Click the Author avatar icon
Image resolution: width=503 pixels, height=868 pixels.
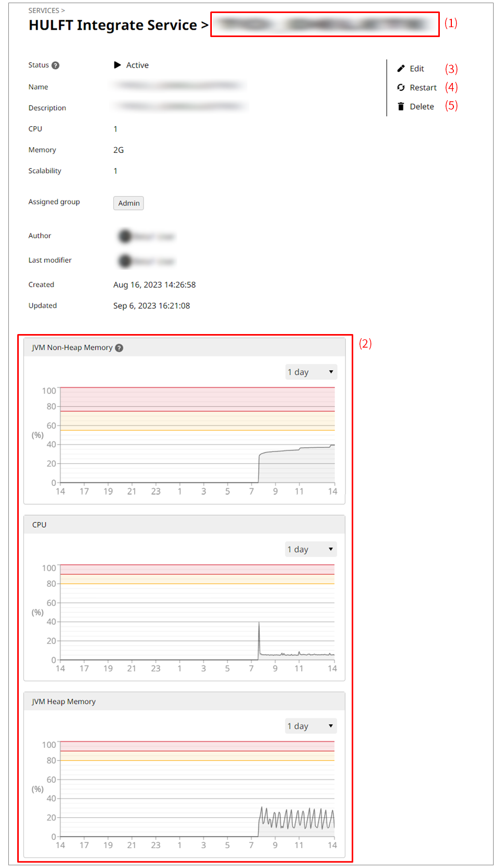(x=125, y=236)
